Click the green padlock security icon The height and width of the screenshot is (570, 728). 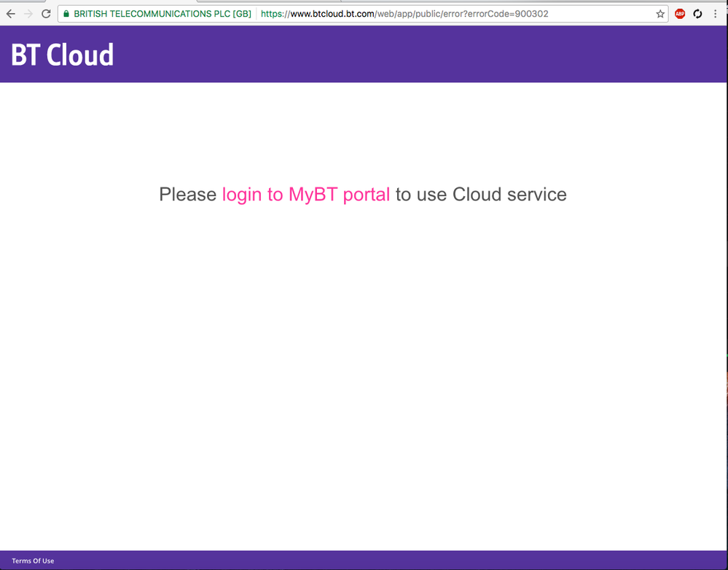(x=66, y=14)
